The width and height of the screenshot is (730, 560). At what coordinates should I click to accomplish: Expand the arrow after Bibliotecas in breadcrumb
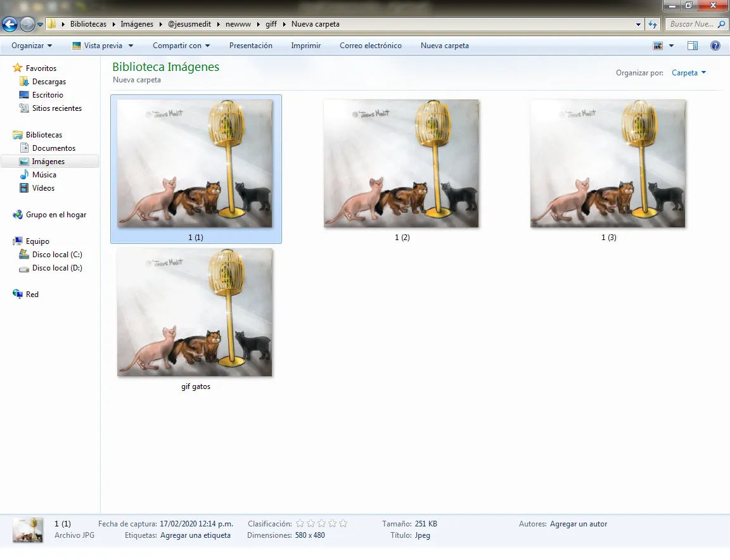(x=113, y=24)
